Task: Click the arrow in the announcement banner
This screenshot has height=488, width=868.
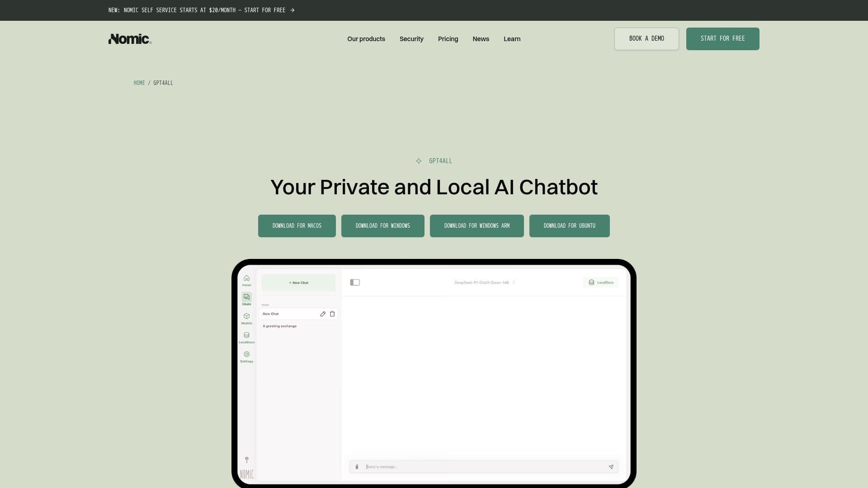Action: point(292,10)
